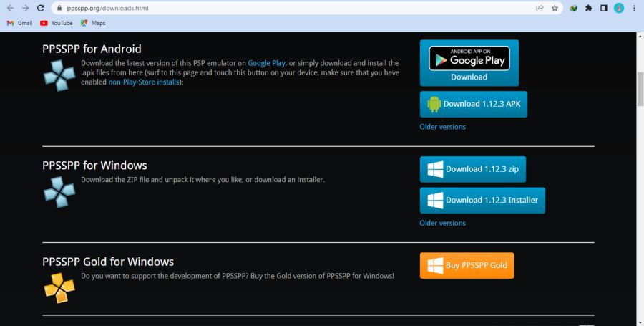This screenshot has width=644, height=326.
Task: Follow the Google Play text link
Action: (x=266, y=63)
